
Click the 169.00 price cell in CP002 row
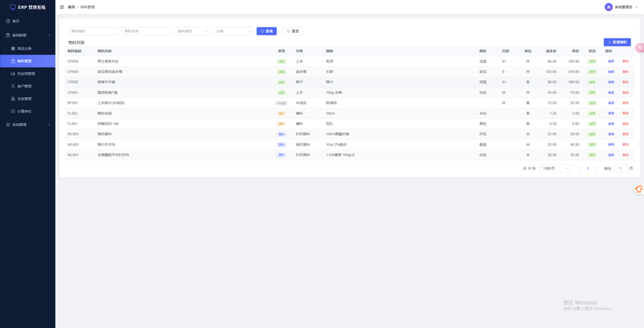(x=574, y=82)
